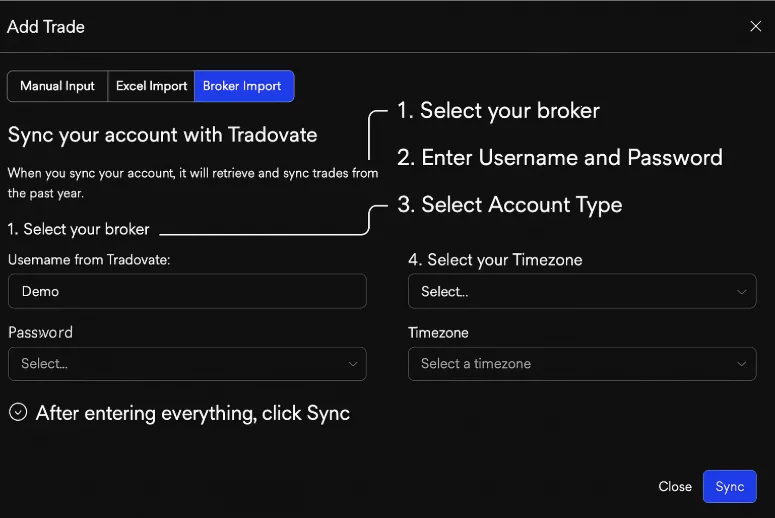Close the Add Trade dialog via X icon
The width and height of the screenshot is (775, 518).
tap(755, 26)
